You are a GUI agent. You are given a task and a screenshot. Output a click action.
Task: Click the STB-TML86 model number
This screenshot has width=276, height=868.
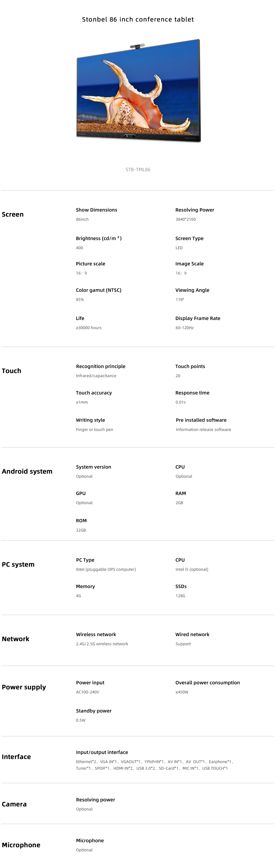point(138,169)
